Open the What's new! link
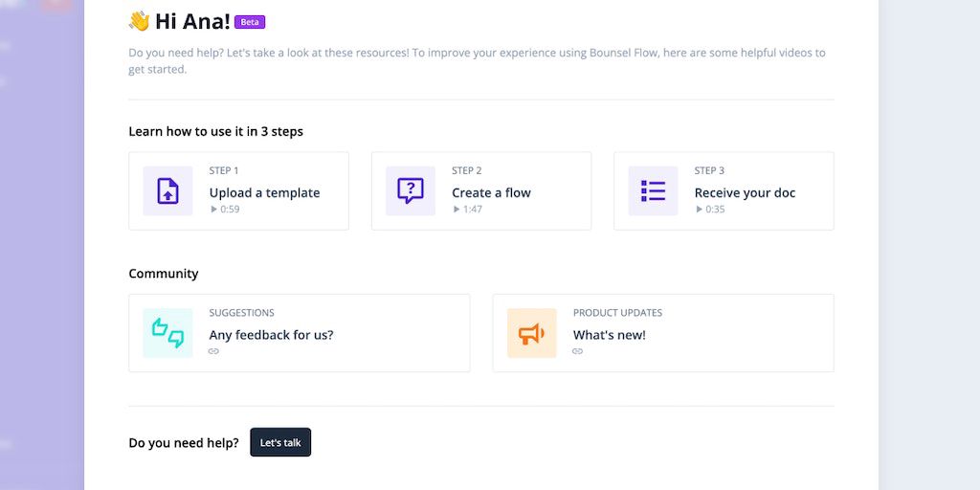The height and width of the screenshot is (490, 980). [x=609, y=335]
